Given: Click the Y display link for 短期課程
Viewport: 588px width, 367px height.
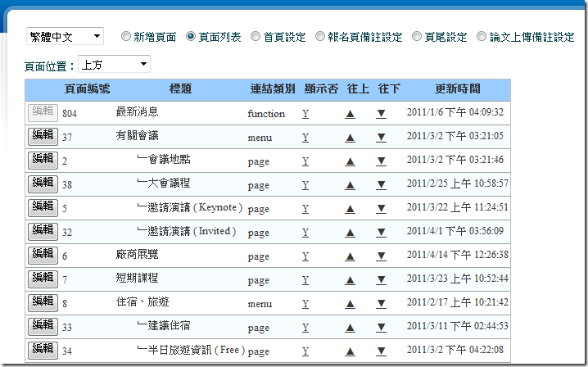Looking at the screenshot, I should (305, 280).
